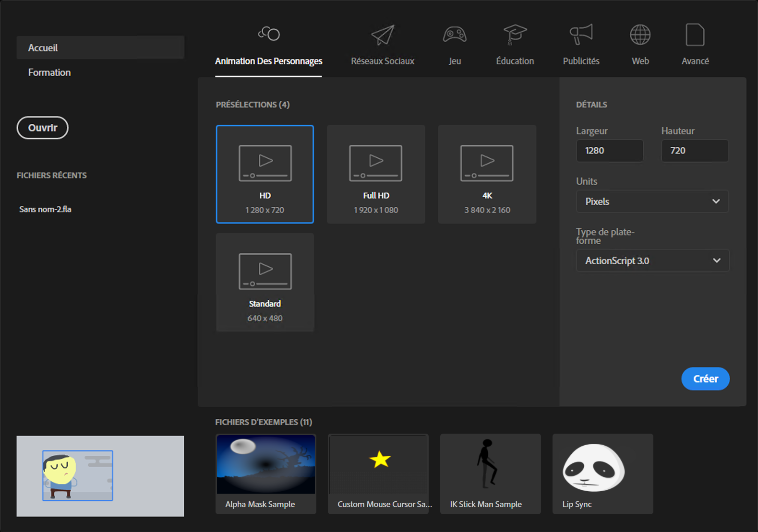Click the PRÉSÉLECTIONS (4) heading
Screen dimensions: 758x532
click(x=253, y=105)
